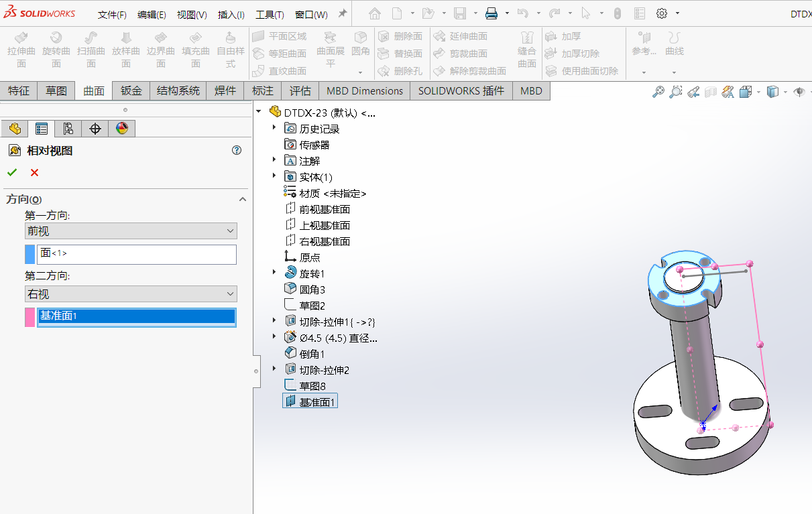Switch to the SOLIDWORKS 插件 tab
812x514 pixels.
pos(461,91)
